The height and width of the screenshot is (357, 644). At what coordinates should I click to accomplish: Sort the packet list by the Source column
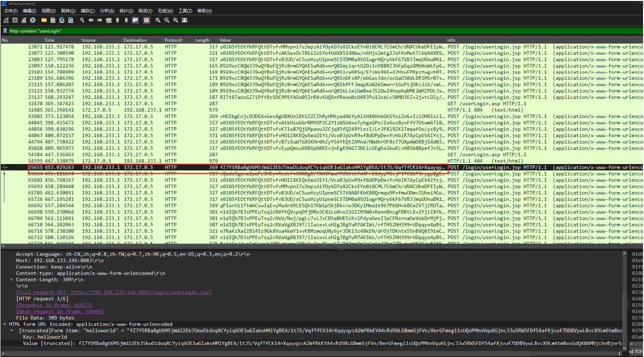(101, 40)
